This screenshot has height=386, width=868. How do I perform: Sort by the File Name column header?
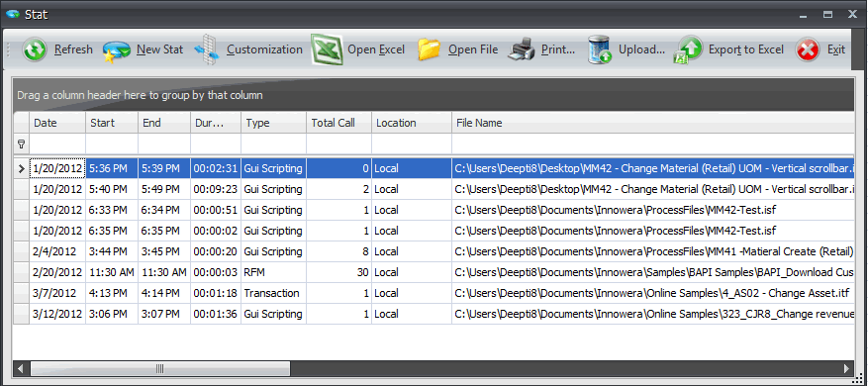[653, 123]
